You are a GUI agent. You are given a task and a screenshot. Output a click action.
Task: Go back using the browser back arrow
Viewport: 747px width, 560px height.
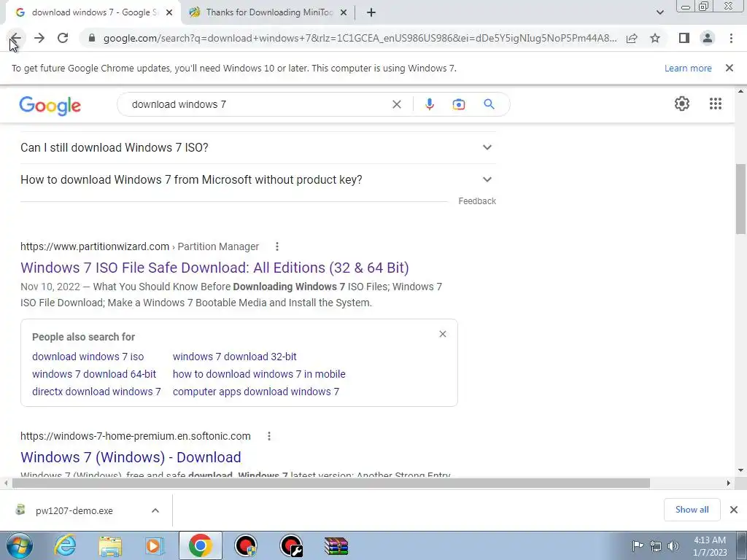tap(16, 38)
